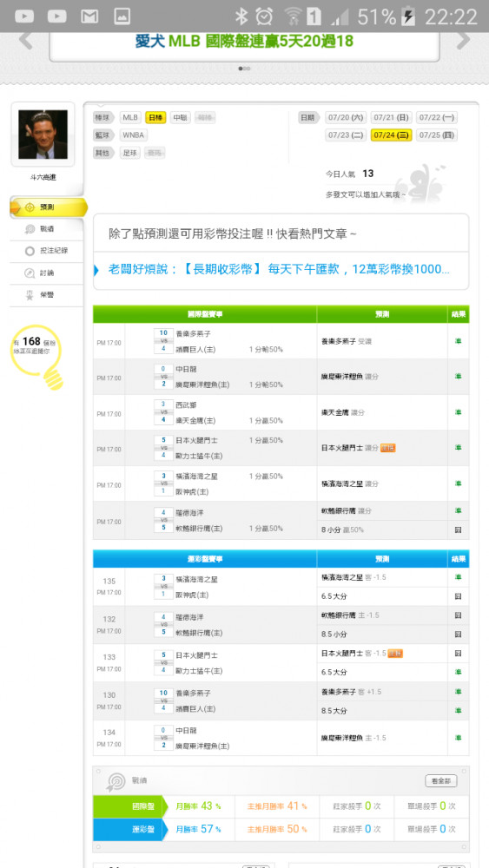489x868 pixels.
Task: Select the 中職 league filter
Action: 180,117
